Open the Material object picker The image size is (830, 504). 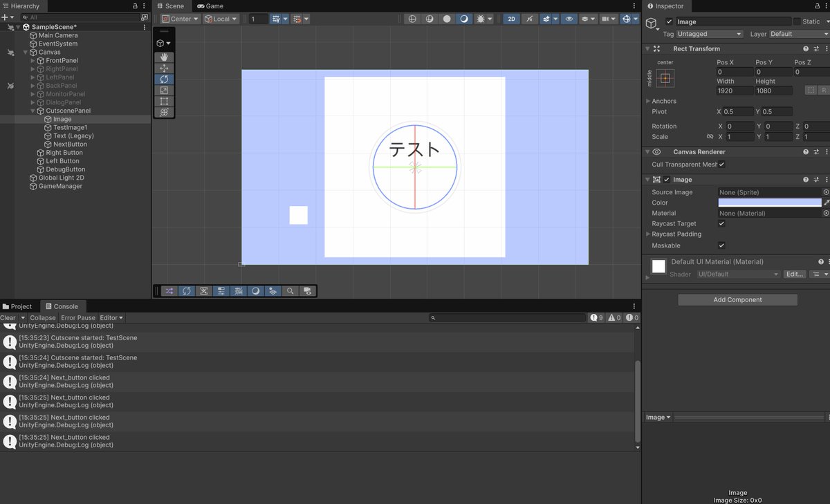click(826, 214)
